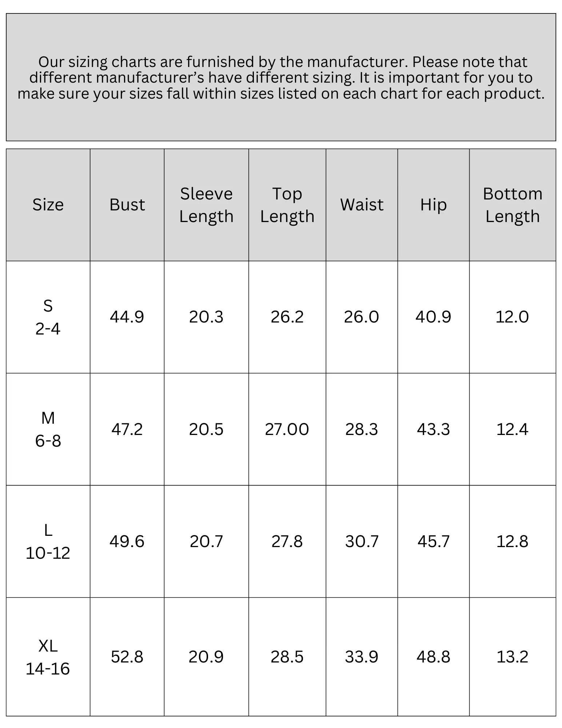Select the Top Length header cell
The image size is (562, 728).
[x=287, y=205]
